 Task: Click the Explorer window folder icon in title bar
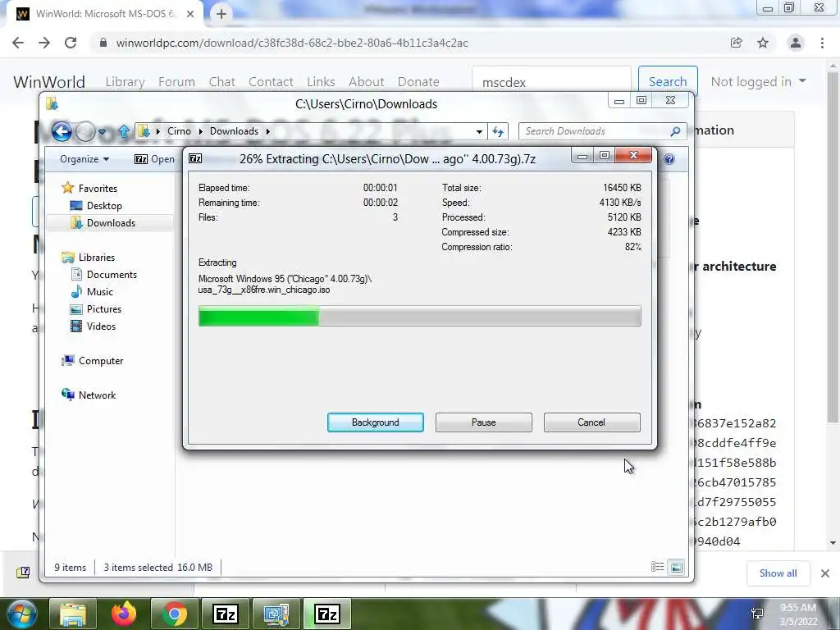(x=52, y=103)
